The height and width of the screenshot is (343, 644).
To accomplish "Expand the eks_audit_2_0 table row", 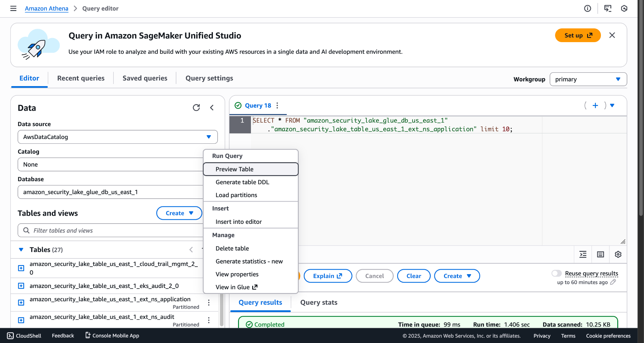I will point(21,286).
